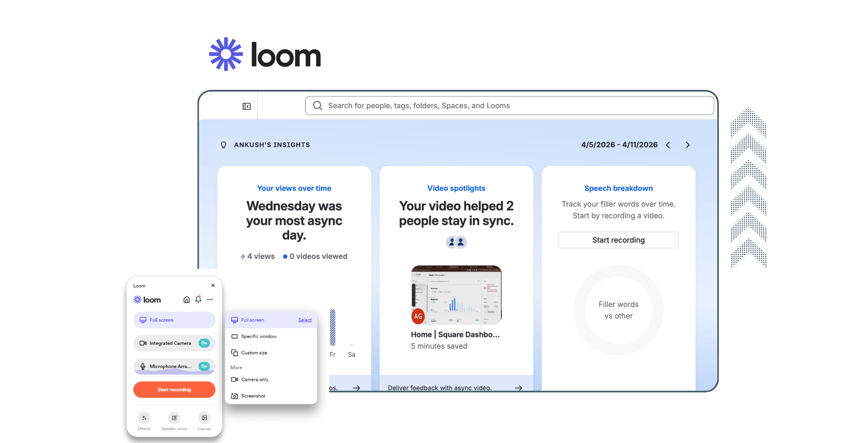Choose Camera only option
This screenshot has width=868, height=443.
click(271, 379)
